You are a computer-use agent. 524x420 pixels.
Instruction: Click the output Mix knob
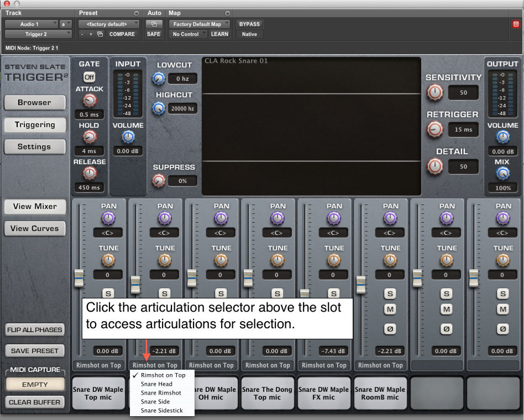(502, 174)
